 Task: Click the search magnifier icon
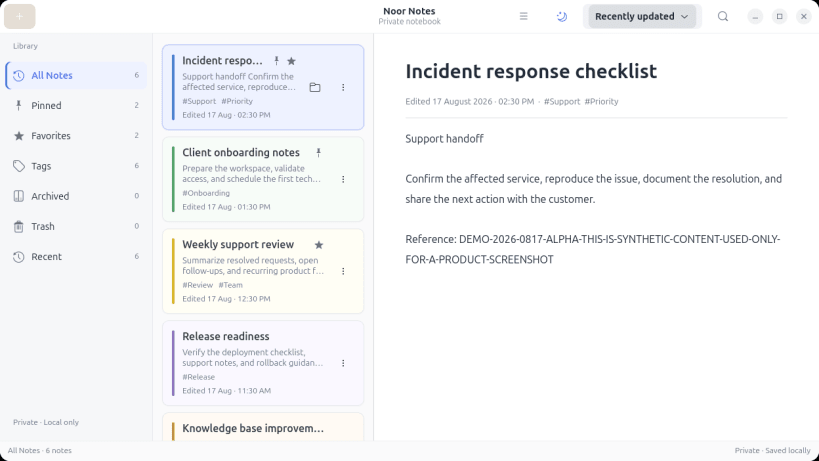pos(723,17)
